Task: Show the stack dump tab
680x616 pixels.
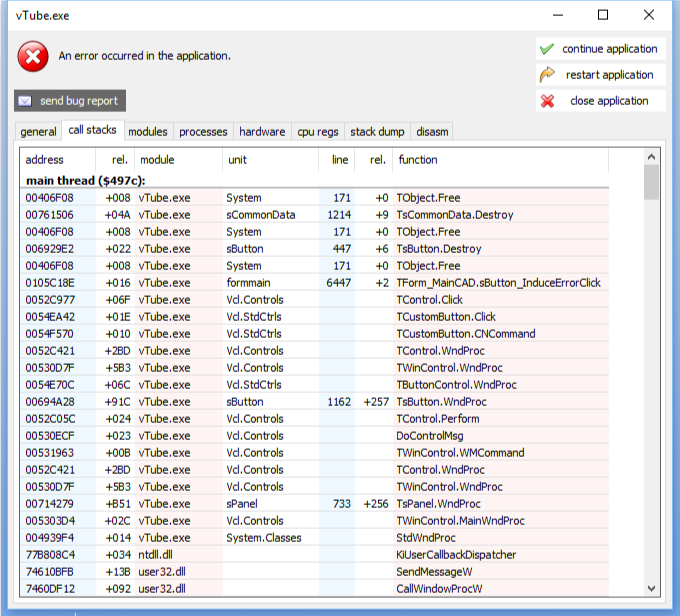Action: (x=377, y=132)
